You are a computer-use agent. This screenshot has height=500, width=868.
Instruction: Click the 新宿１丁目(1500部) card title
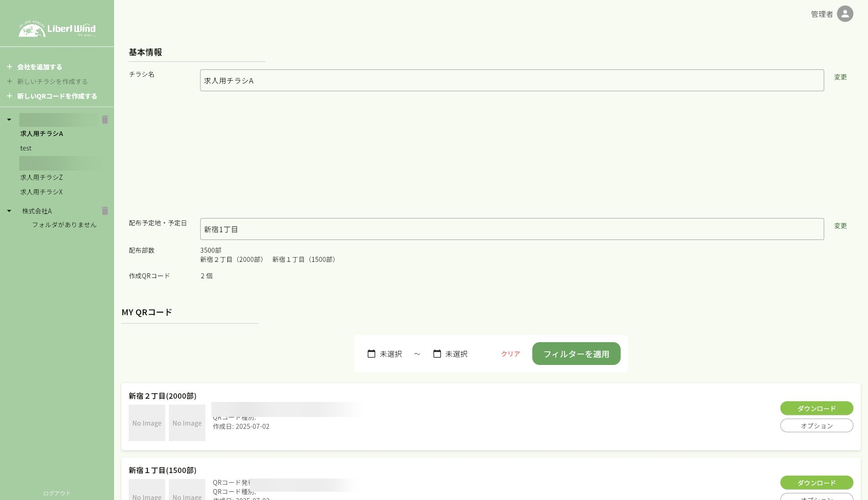point(162,470)
